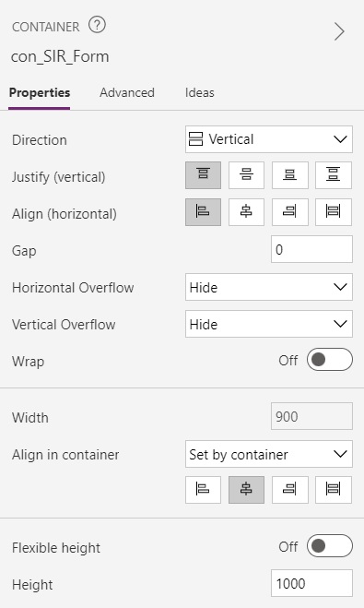Open the Horizontal Overflow dropdown

pyautogui.click(x=269, y=287)
